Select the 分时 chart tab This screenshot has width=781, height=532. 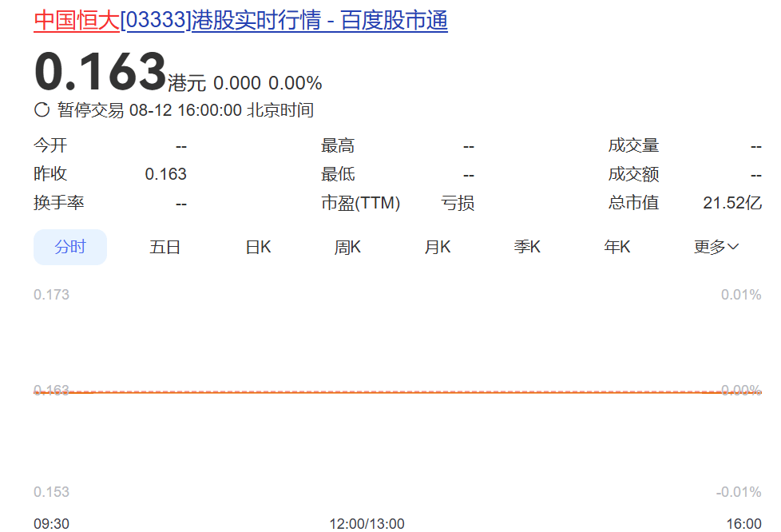(70, 247)
